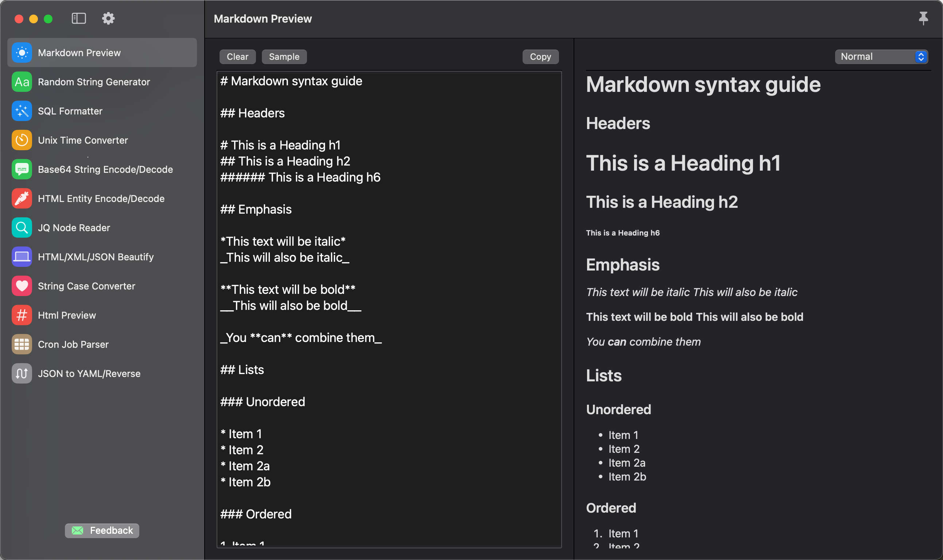Open the Html Preview label
The height and width of the screenshot is (560, 943).
click(67, 315)
